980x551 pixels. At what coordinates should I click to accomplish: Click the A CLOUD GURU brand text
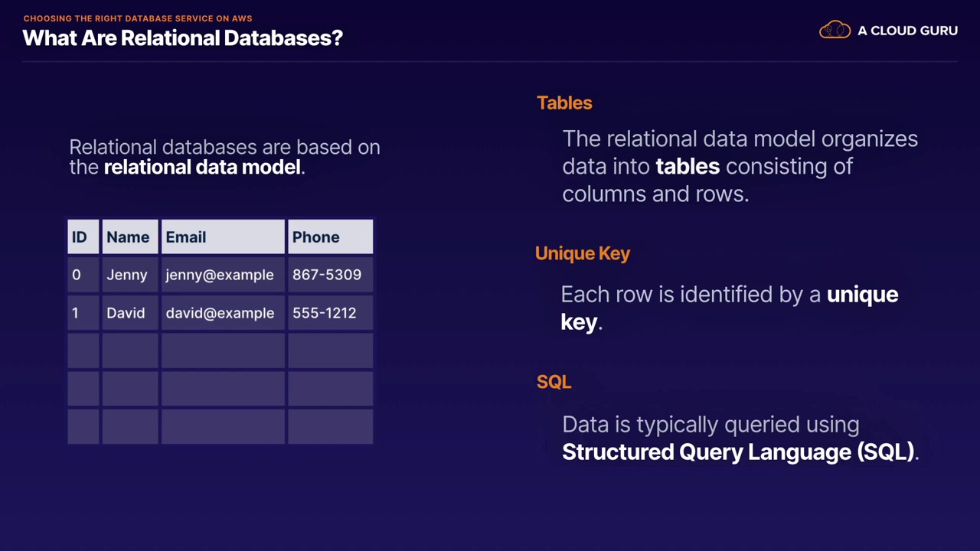(x=907, y=31)
